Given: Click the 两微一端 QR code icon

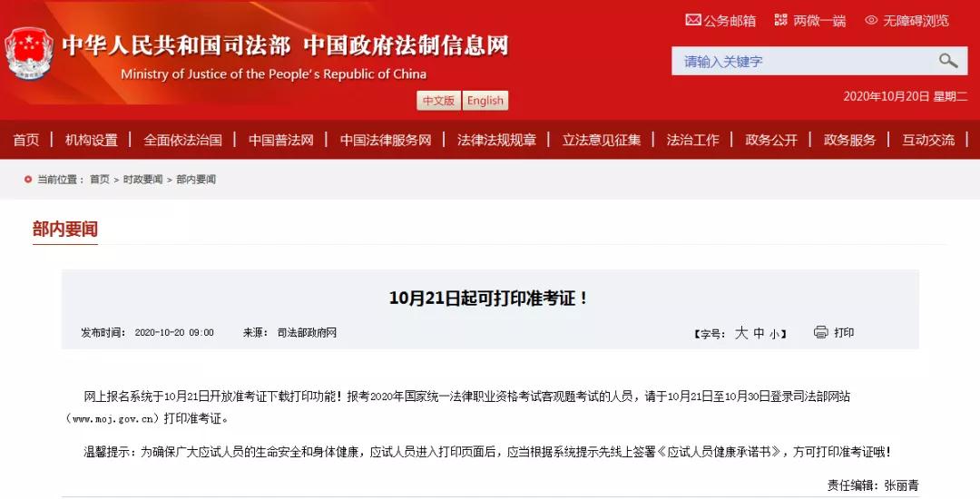Looking at the screenshot, I should (780, 20).
